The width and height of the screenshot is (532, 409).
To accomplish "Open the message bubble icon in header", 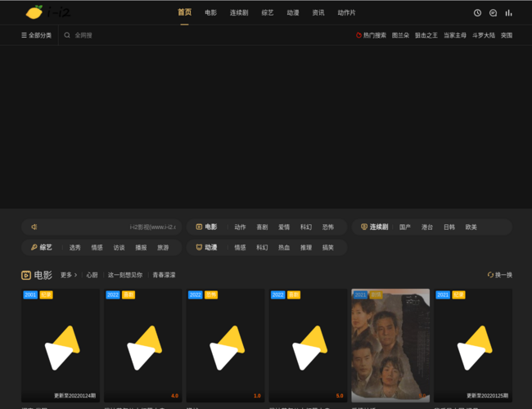I will coord(493,13).
